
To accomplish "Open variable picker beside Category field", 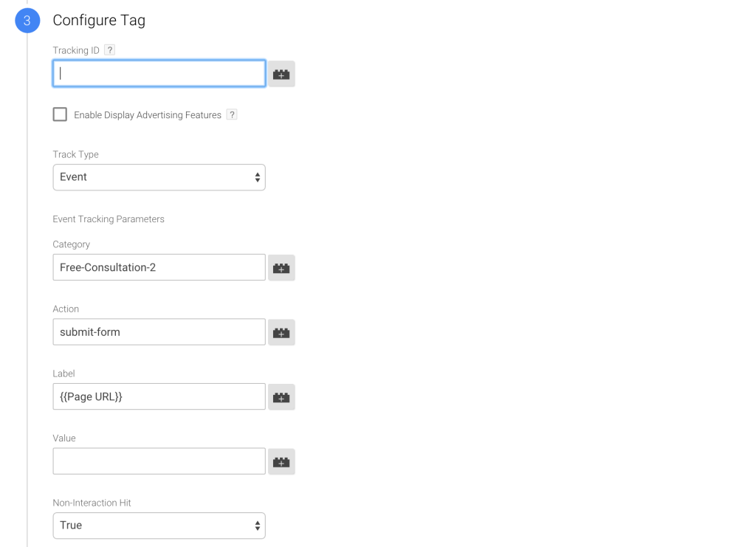I will click(x=281, y=267).
